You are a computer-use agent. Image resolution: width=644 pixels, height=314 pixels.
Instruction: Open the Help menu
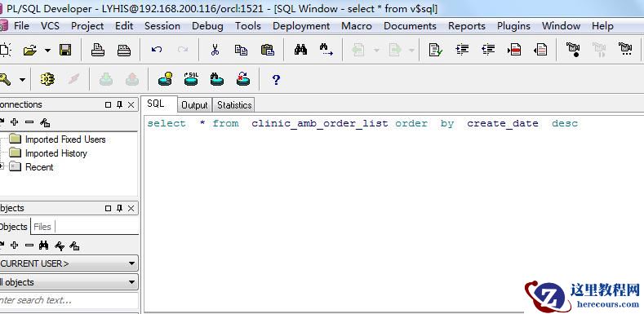coord(602,26)
